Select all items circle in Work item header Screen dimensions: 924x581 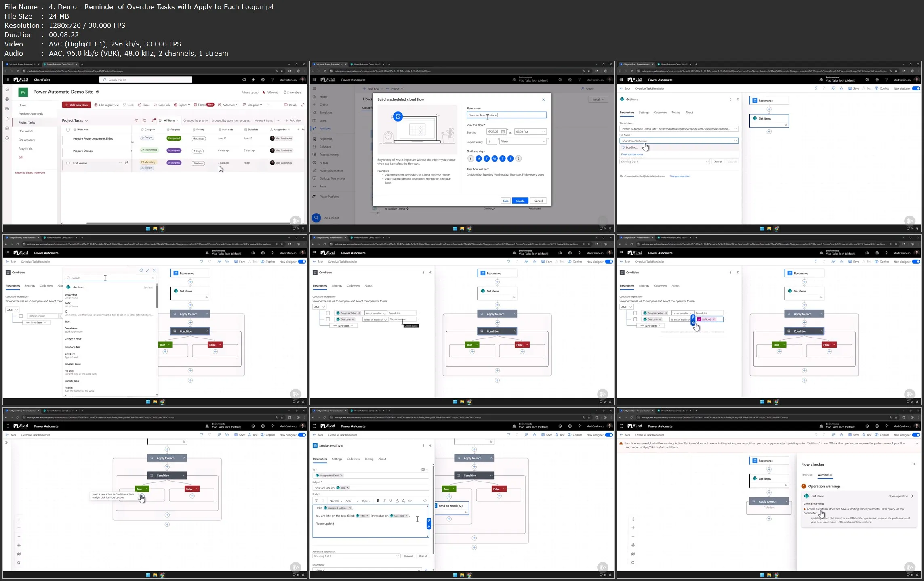[68, 130]
